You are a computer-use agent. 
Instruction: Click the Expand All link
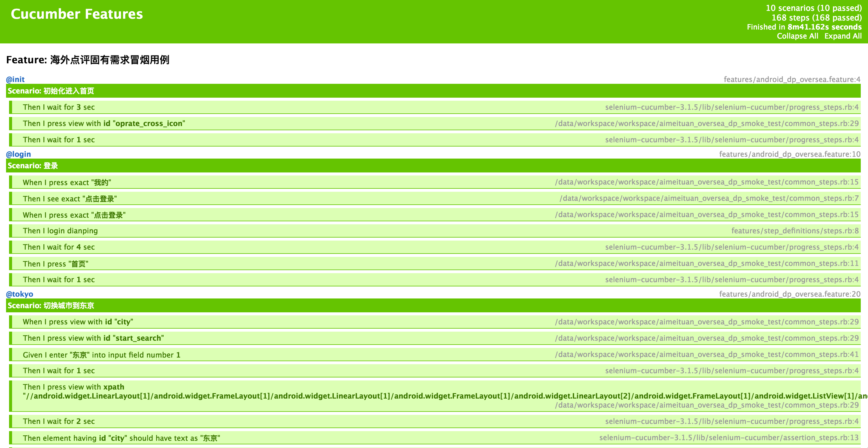click(x=843, y=36)
